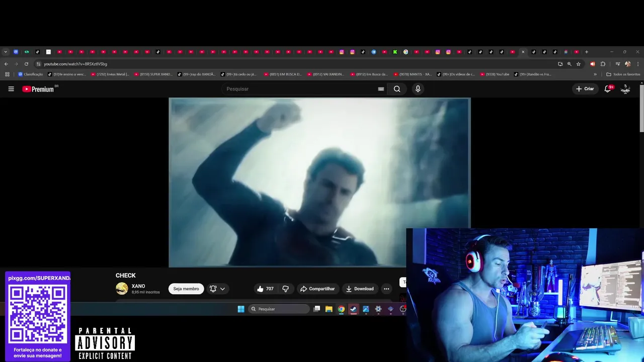Open Chrome media controls icon
The image size is (644, 362).
(x=617, y=64)
